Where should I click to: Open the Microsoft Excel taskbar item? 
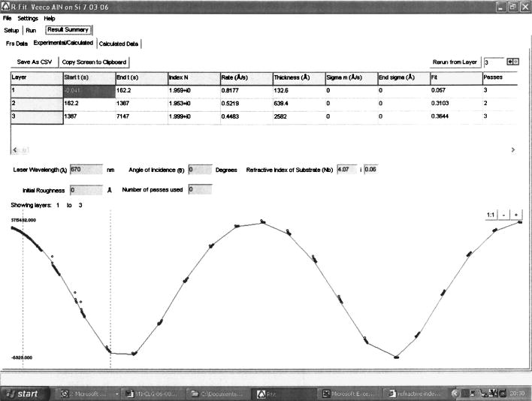(x=349, y=393)
